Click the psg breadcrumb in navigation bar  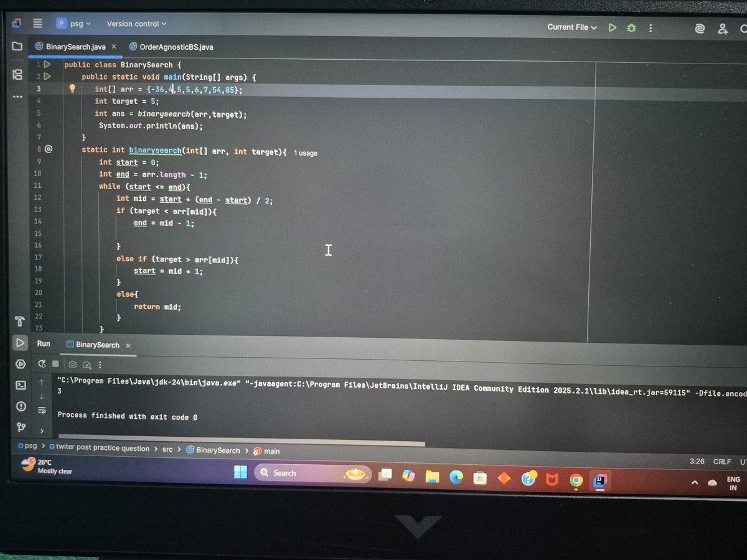point(28,446)
